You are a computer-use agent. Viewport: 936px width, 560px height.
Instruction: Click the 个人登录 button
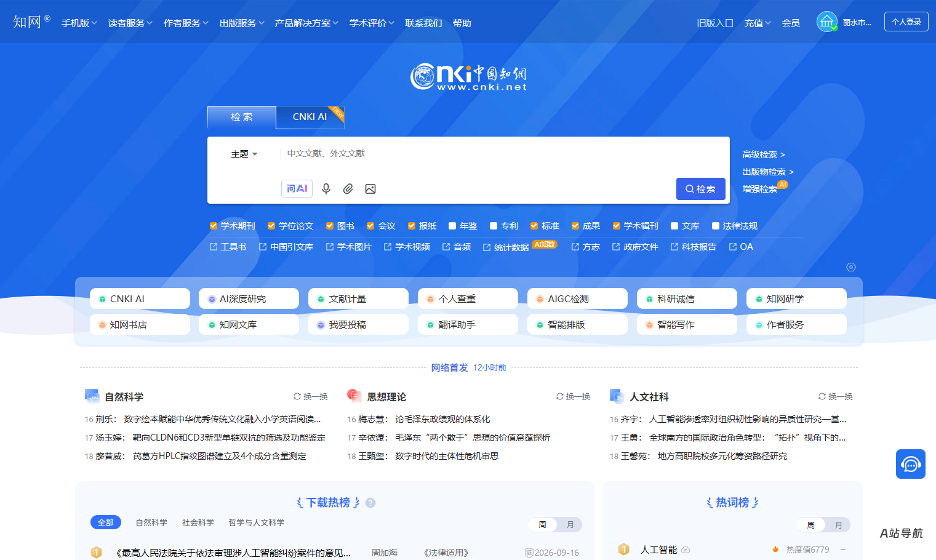(906, 22)
